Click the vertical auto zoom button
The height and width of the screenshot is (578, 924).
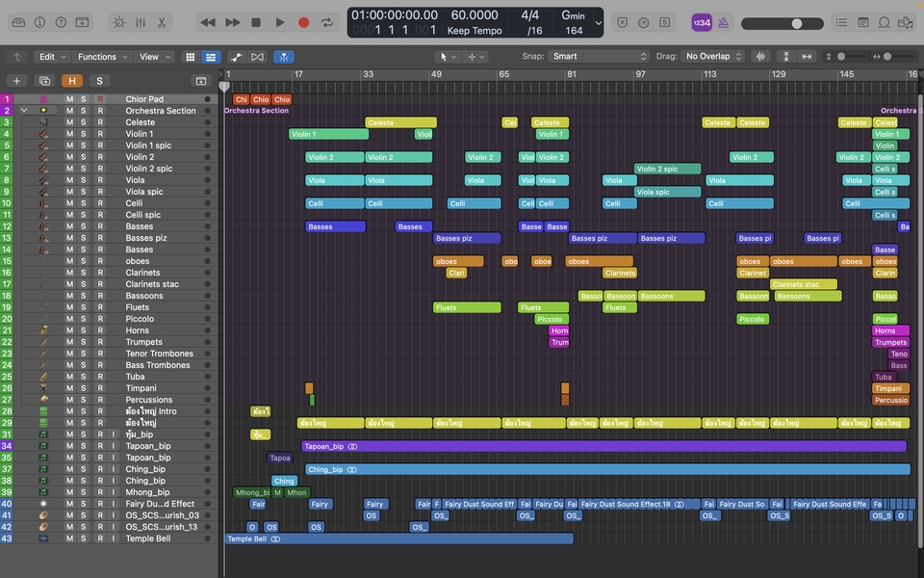pyautogui.click(x=785, y=57)
